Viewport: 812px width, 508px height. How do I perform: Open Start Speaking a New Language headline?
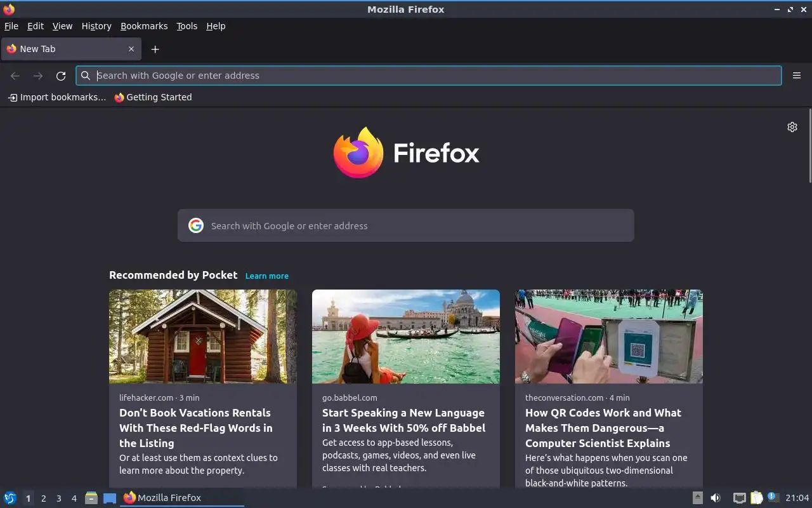pyautogui.click(x=403, y=420)
